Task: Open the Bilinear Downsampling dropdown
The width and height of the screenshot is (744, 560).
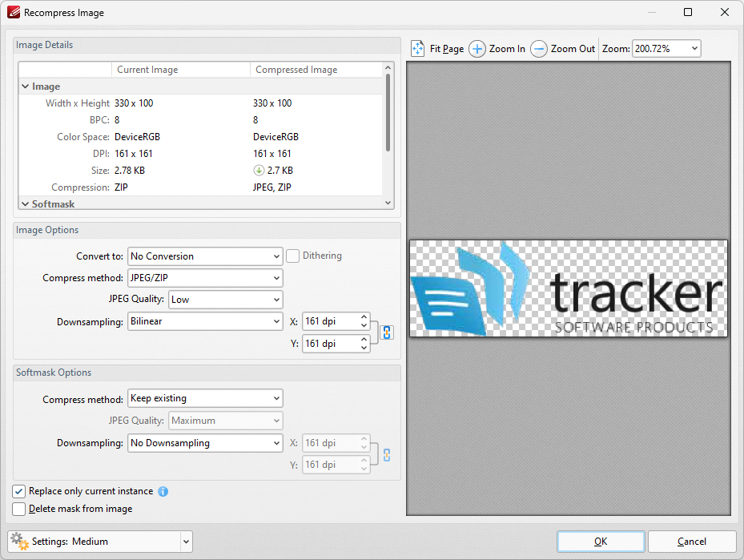Action: tap(205, 321)
